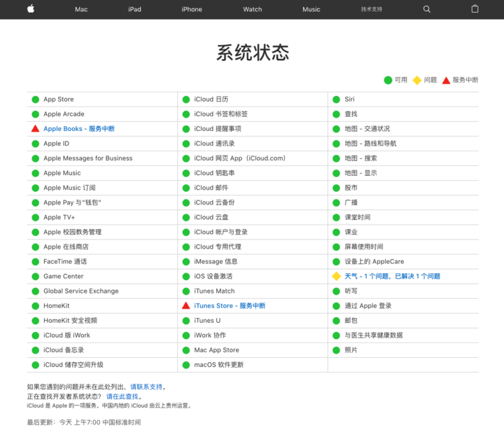
Task: Click green dot next to Apple Music
Action: pos(36,173)
